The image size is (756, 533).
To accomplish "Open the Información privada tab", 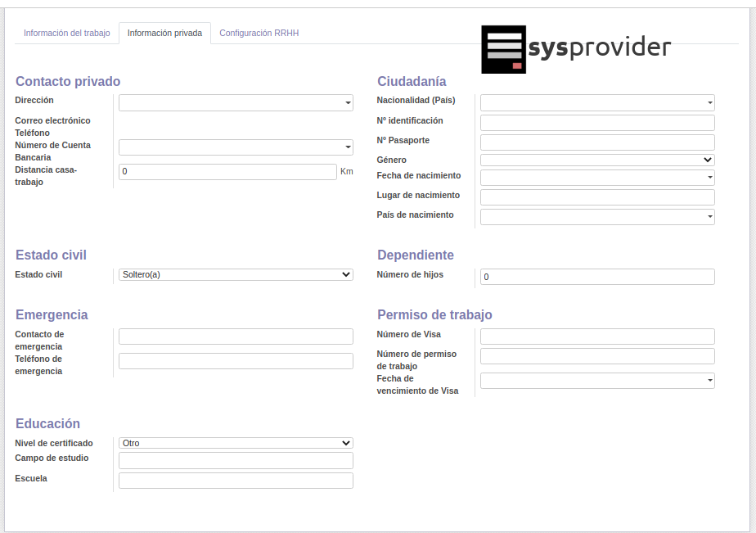I will coord(164,34).
